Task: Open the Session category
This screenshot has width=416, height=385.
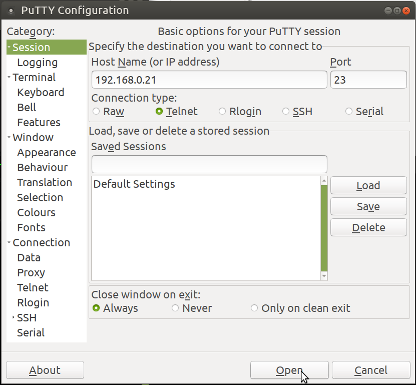Action: coord(31,47)
